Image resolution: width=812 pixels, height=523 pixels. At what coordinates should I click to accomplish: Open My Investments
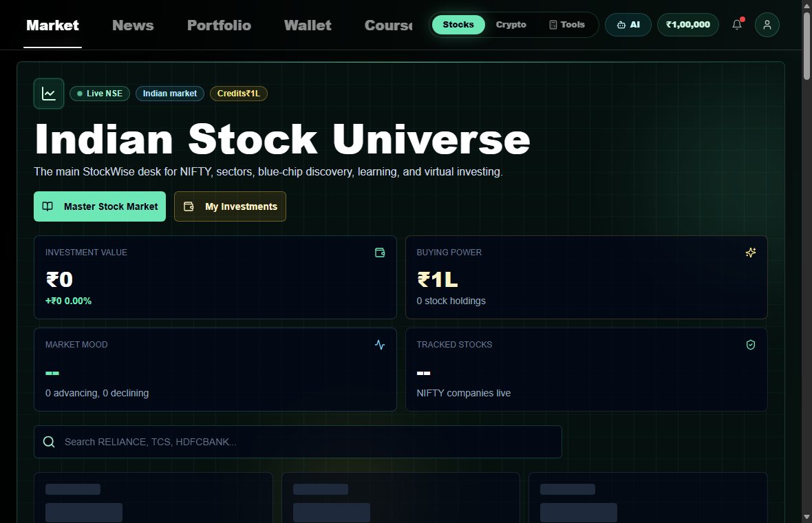tap(230, 206)
